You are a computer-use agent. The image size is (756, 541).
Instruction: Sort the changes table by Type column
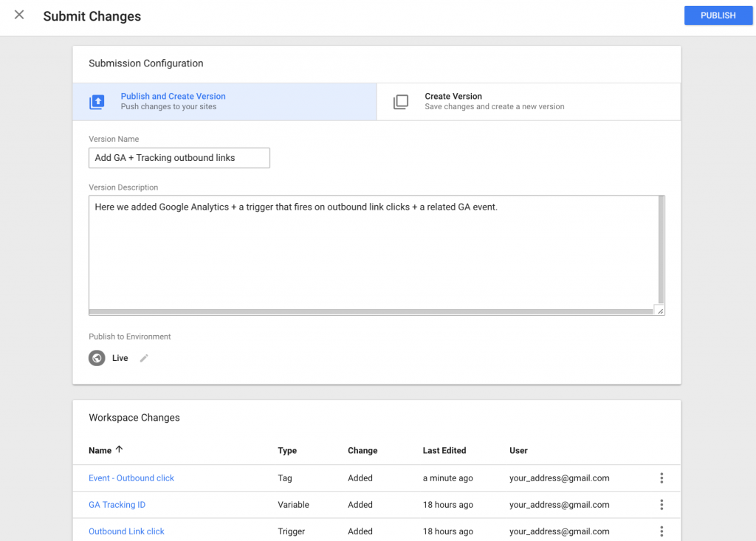point(286,450)
